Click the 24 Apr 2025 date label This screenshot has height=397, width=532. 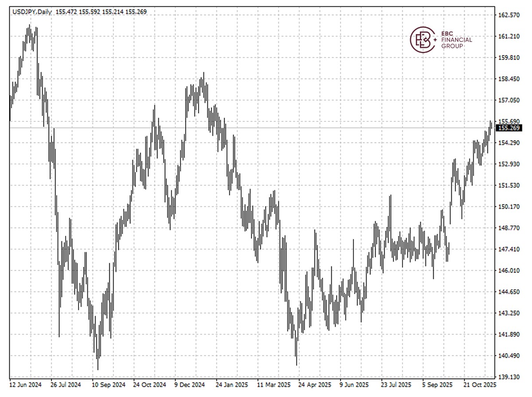[x=314, y=385]
